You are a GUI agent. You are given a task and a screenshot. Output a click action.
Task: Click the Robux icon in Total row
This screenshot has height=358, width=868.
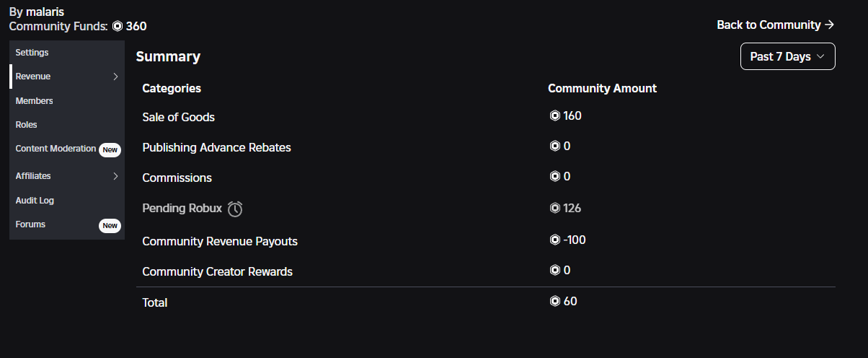[554, 301]
